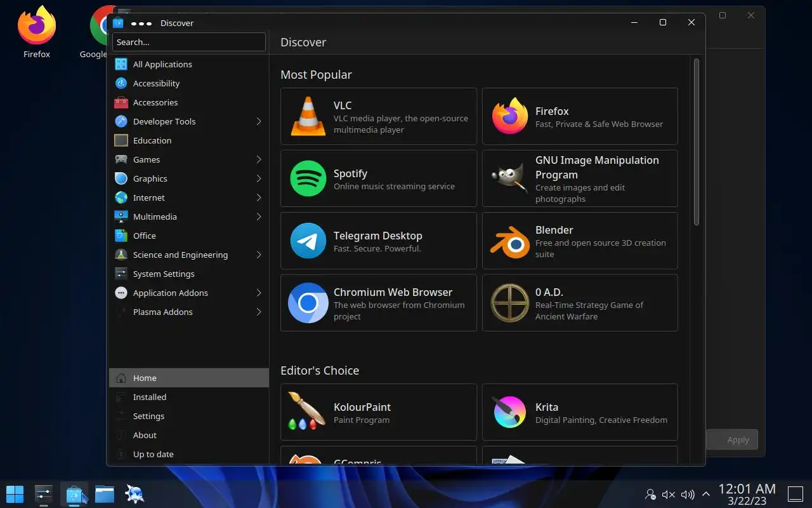The image size is (812, 508).
Task: Expand the Graphics category arrow
Action: coord(259,178)
